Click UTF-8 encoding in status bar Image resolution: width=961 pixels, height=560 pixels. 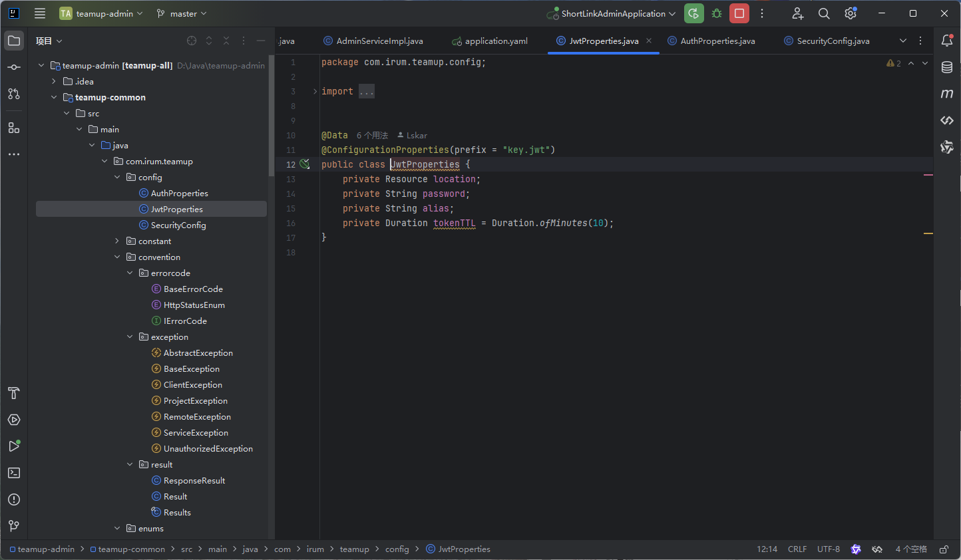pyautogui.click(x=829, y=549)
